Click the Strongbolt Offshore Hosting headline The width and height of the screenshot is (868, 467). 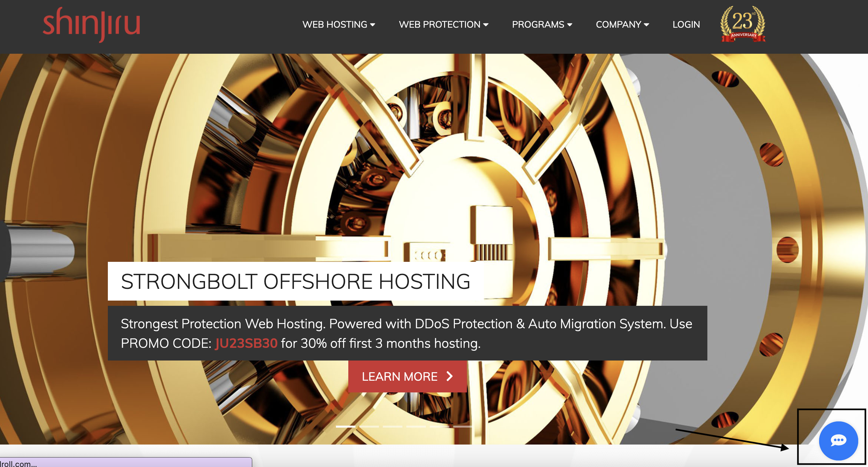[296, 281]
